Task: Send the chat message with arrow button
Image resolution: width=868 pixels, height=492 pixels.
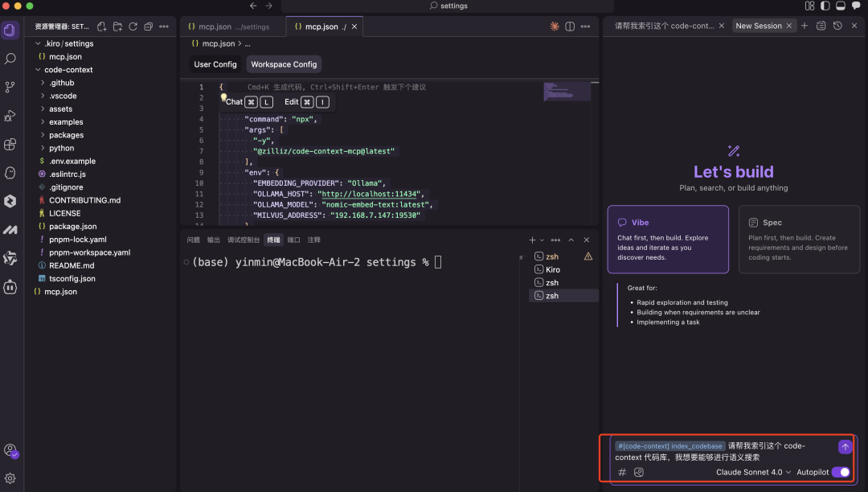Action: point(845,447)
